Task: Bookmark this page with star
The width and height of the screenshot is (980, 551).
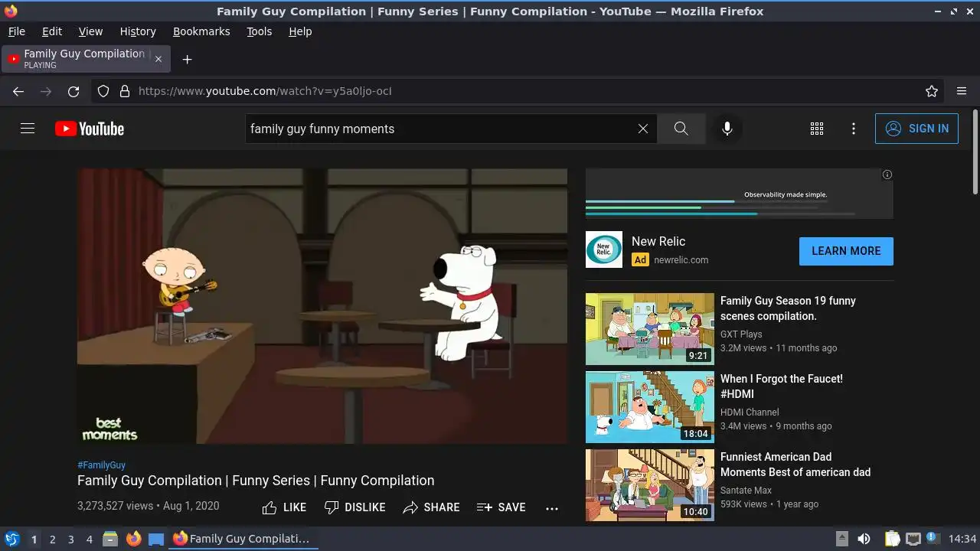Action: (x=932, y=91)
